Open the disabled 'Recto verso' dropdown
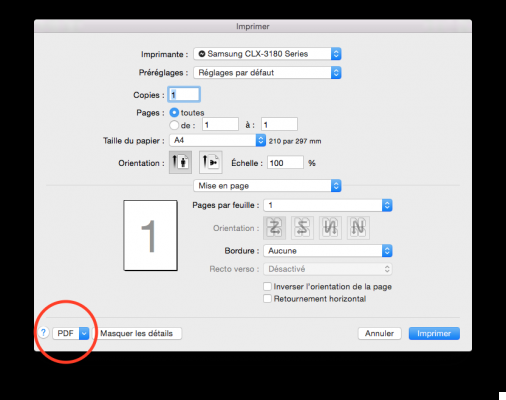 coord(328,269)
